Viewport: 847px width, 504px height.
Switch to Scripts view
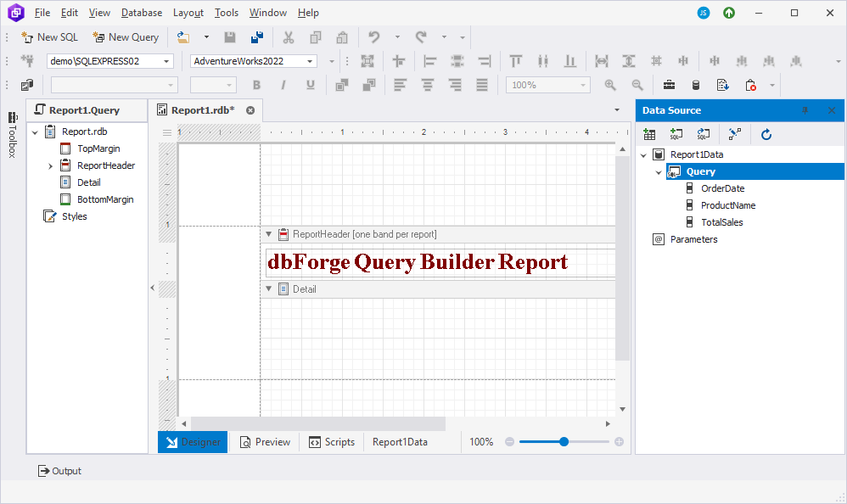pyautogui.click(x=332, y=442)
